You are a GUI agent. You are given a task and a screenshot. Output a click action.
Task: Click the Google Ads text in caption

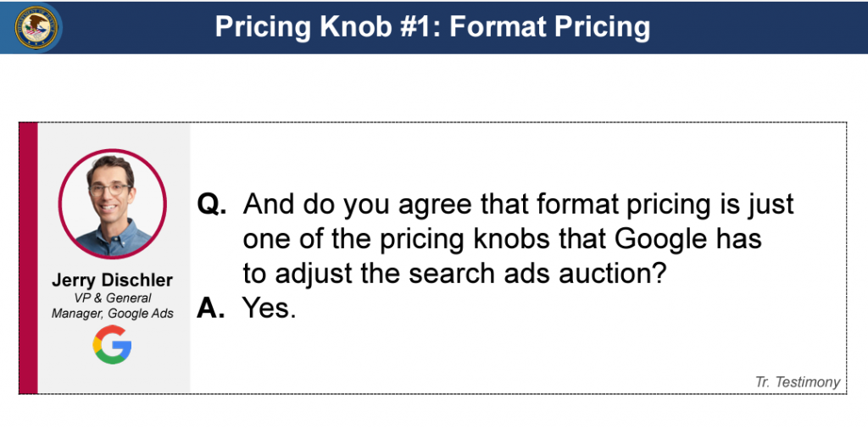click(x=141, y=314)
